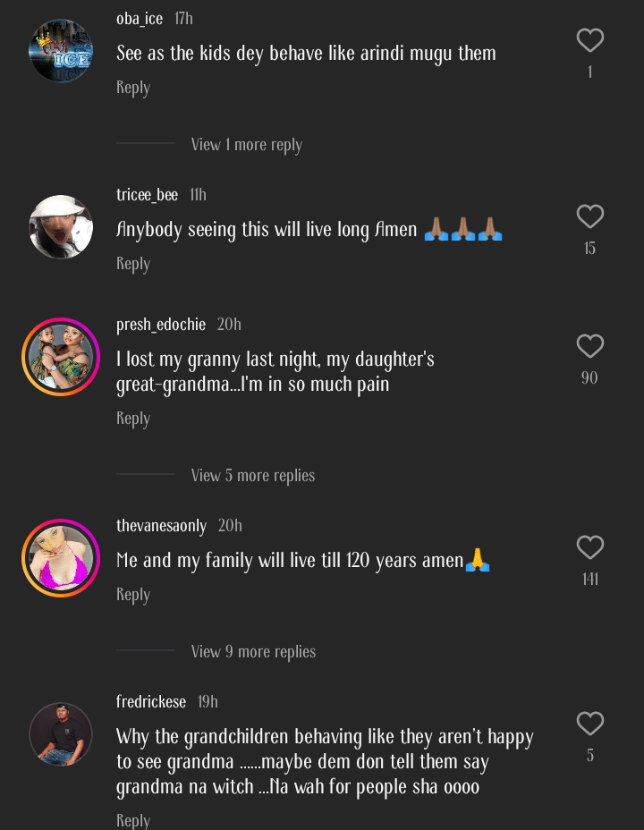This screenshot has width=644, height=830.
Task: Reply to tricee_bee's comment
Action: (x=132, y=264)
